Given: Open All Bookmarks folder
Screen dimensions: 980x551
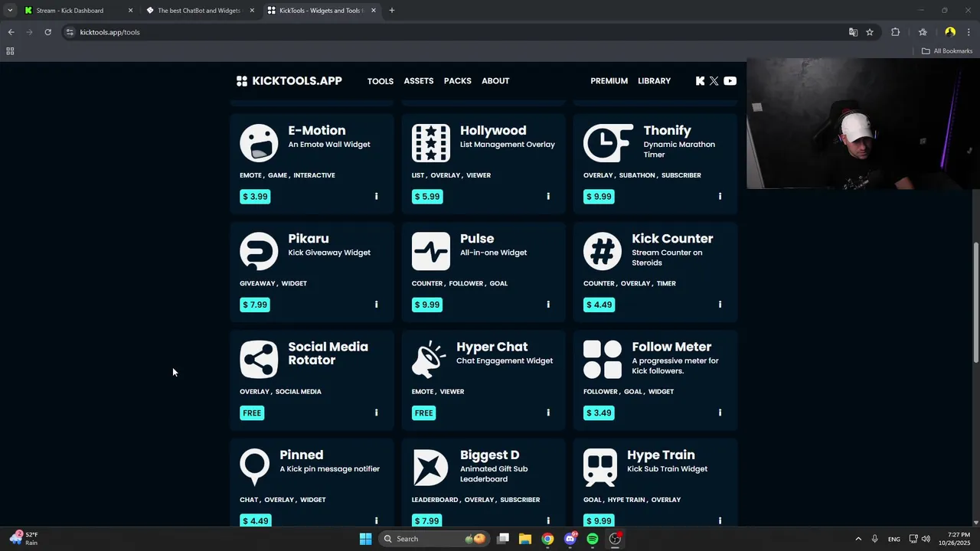Looking at the screenshot, I should point(947,51).
